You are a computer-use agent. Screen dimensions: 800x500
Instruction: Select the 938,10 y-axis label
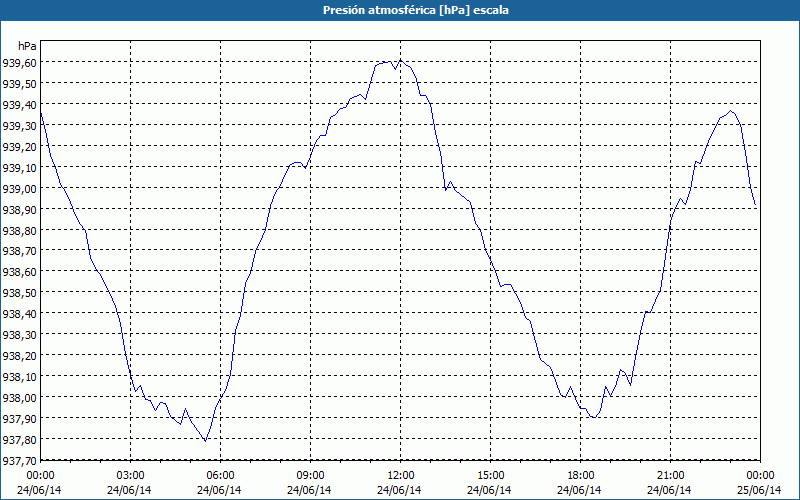point(19,376)
